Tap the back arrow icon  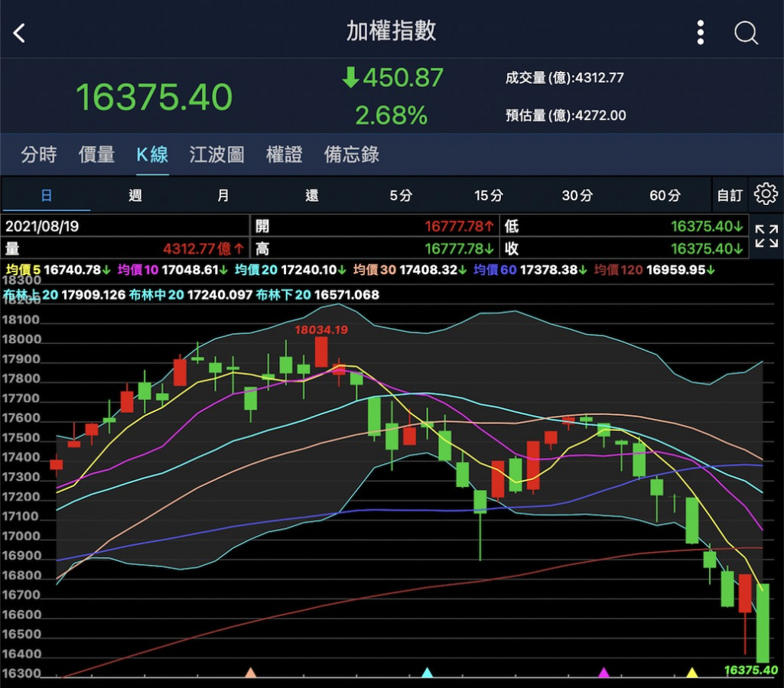click(20, 33)
